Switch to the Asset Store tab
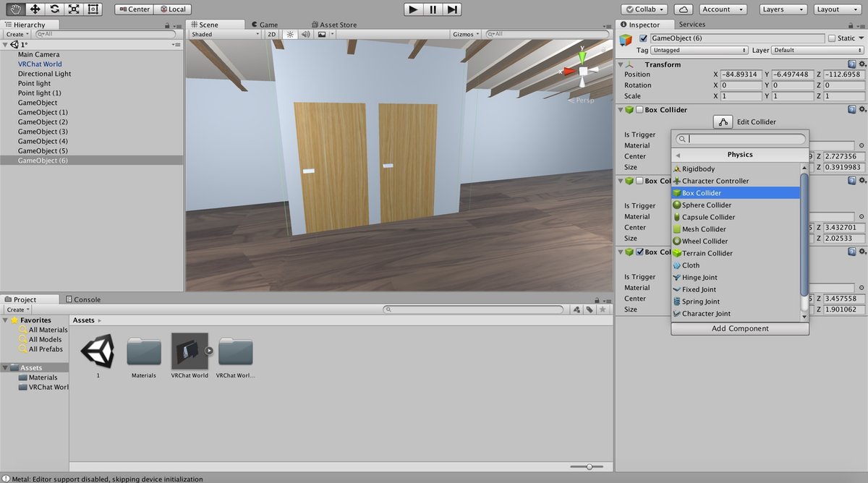The height and width of the screenshot is (483, 868). coord(333,25)
